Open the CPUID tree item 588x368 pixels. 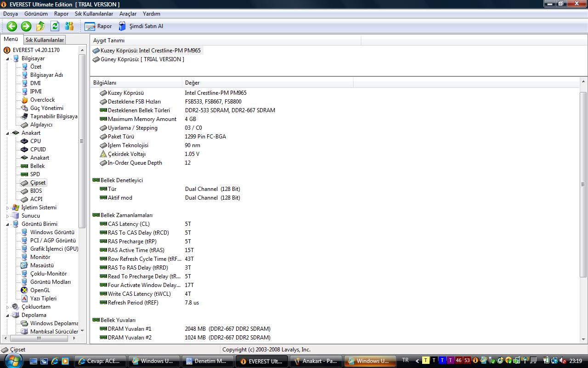38,149
